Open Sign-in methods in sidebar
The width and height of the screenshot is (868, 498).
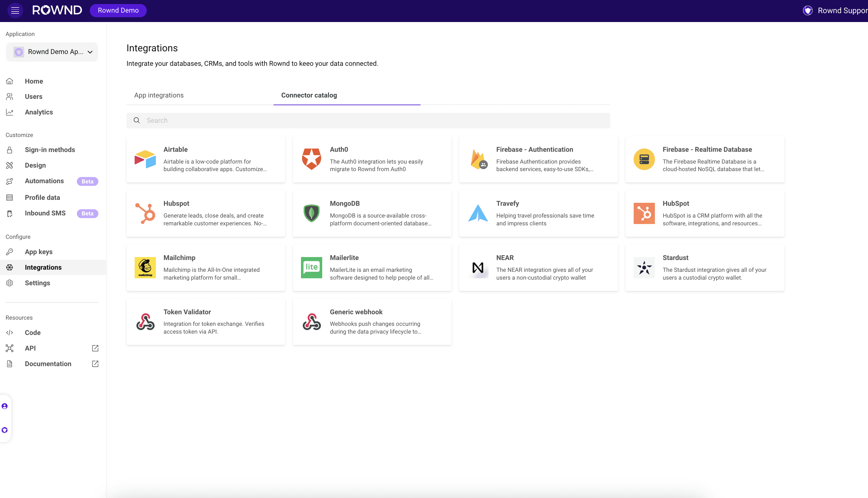(50, 150)
